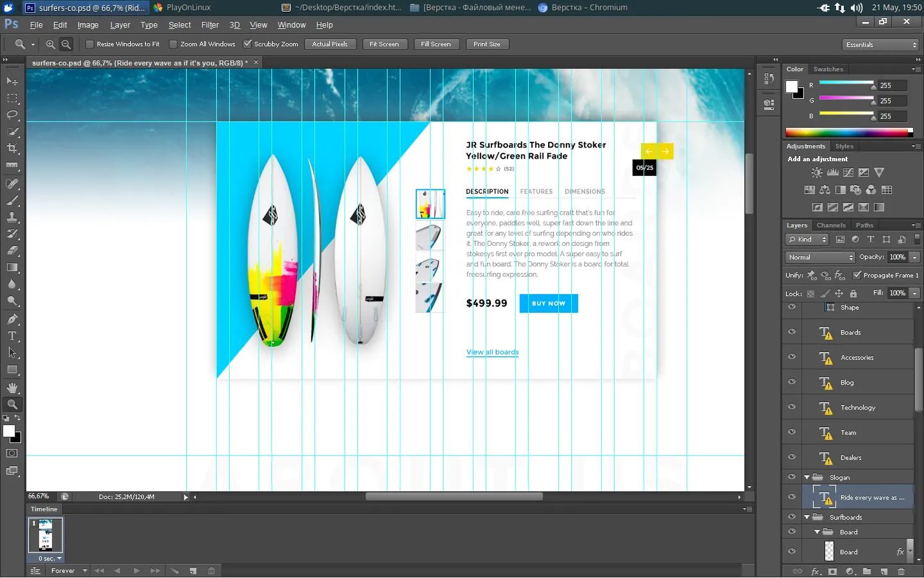The image size is (924, 578).
Task: Open the Fill value dropdown arrow
Action: 915,293
